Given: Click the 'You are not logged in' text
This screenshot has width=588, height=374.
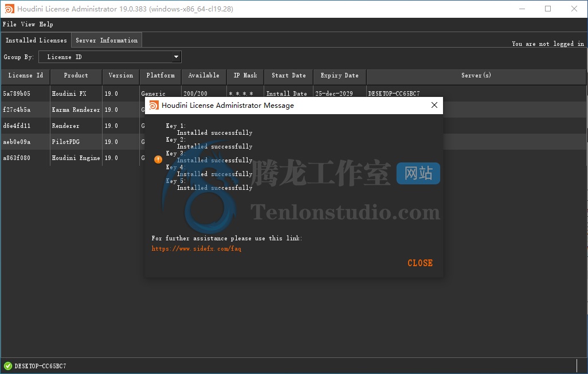Looking at the screenshot, I should [548, 44].
